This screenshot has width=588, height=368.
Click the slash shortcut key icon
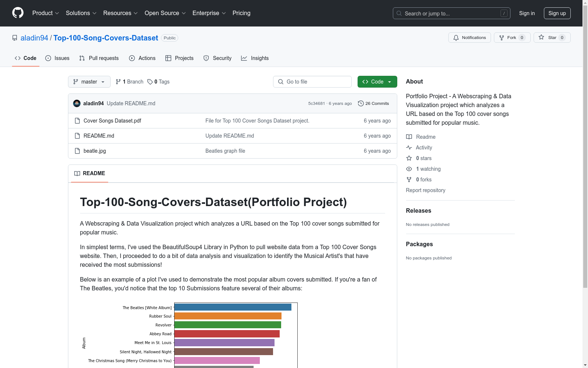[x=504, y=13]
